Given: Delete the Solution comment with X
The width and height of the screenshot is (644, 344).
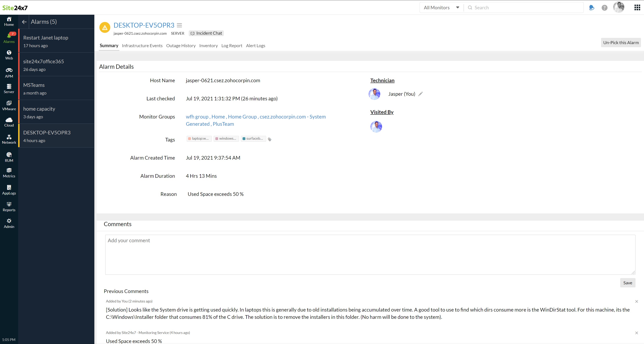Looking at the screenshot, I should [x=636, y=301].
